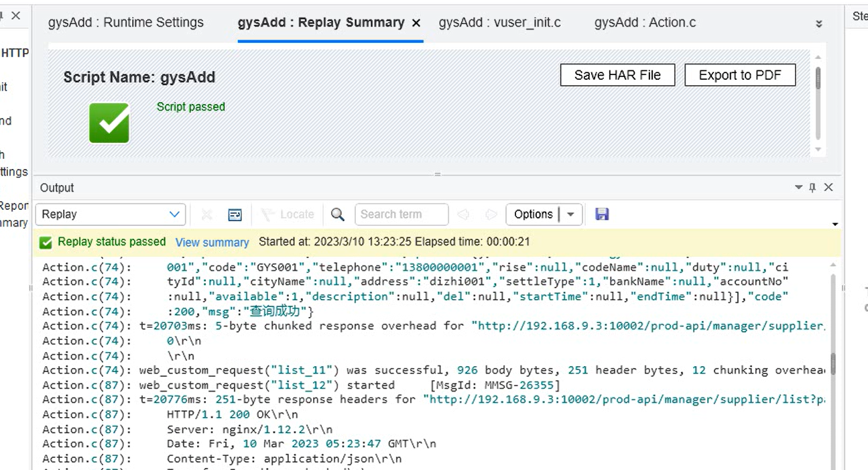Click the Search term input field
Screen dimensions: 868x470
pyautogui.click(x=401, y=215)
